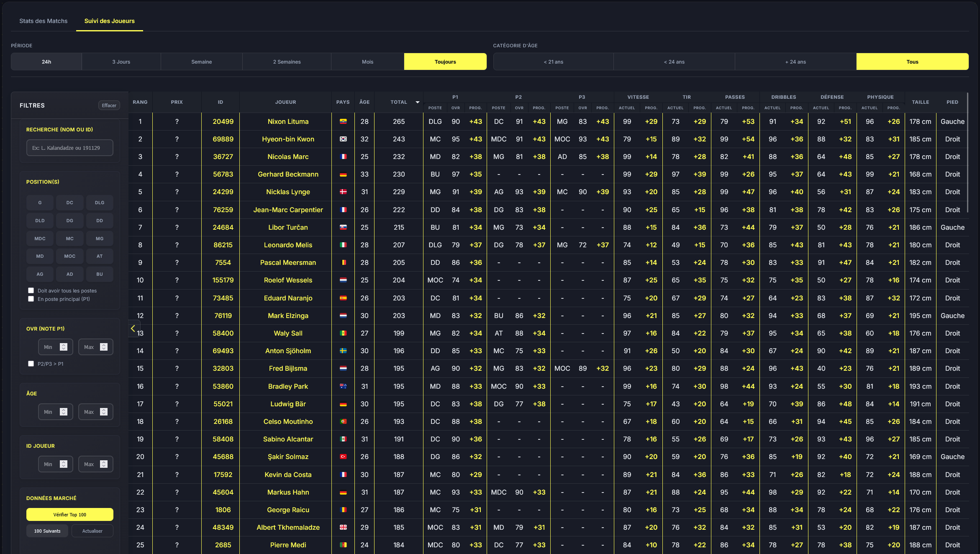
Task: Click Spain flag beside Eduard Naranjo
Action: (343, 298)
